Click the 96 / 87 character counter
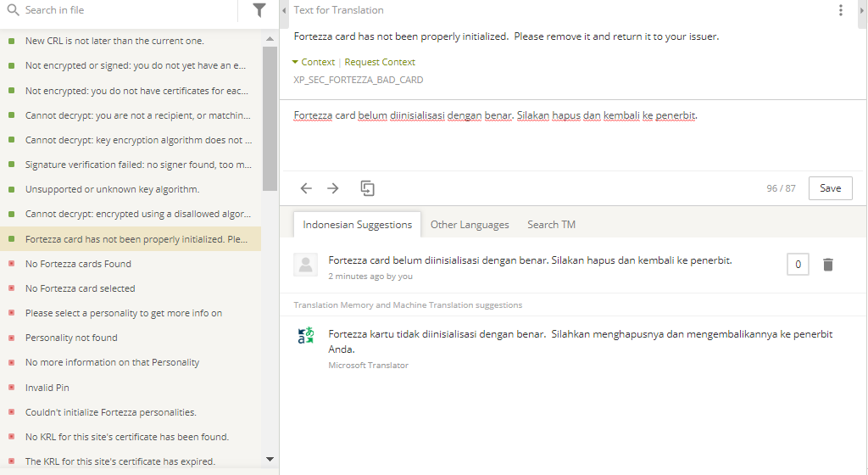 (781, 188)
